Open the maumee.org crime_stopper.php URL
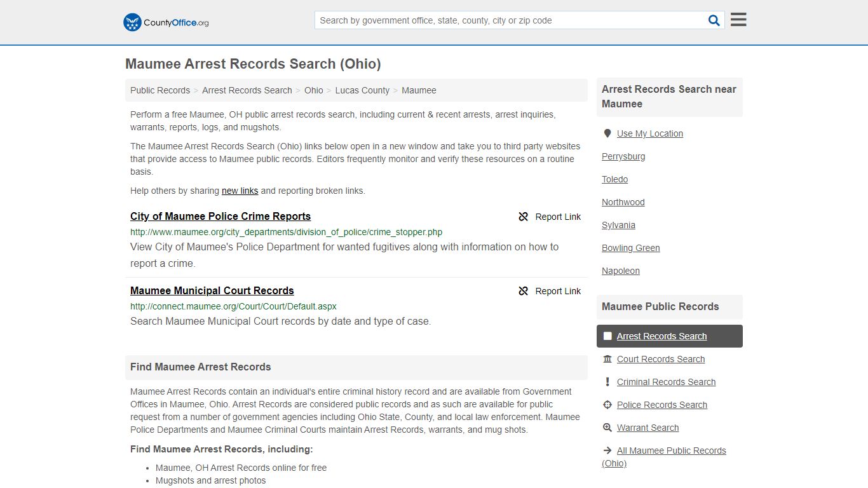Screen dimensions: 868x488 (287, 232)
